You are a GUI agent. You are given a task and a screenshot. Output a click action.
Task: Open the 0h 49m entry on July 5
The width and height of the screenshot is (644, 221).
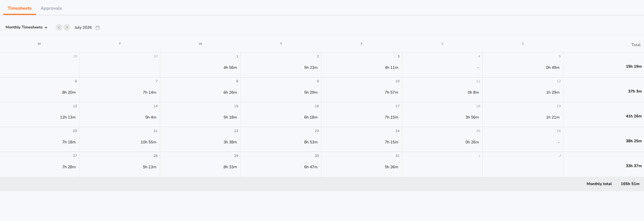pyautogui.click(x=553, y=67)
